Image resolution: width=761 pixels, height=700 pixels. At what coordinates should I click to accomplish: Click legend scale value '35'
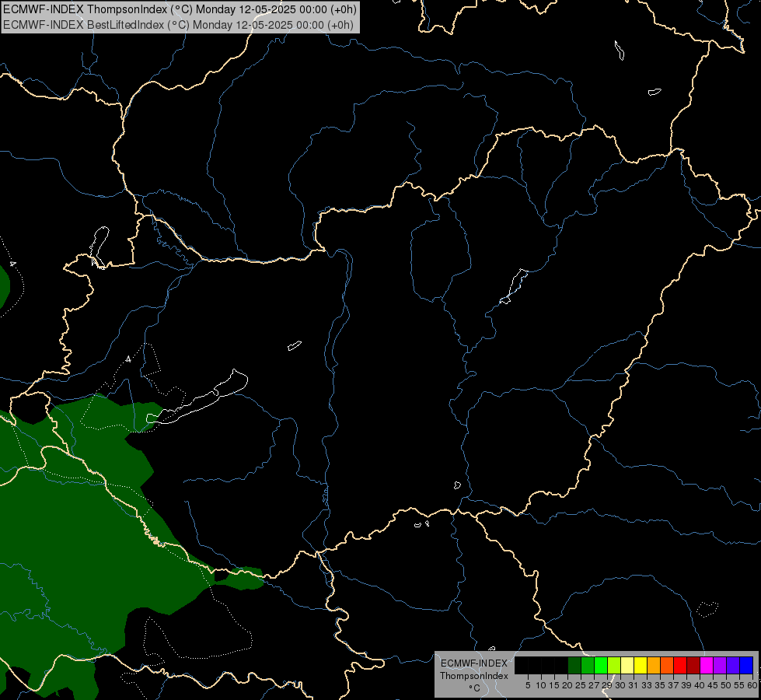coord(660,685)
